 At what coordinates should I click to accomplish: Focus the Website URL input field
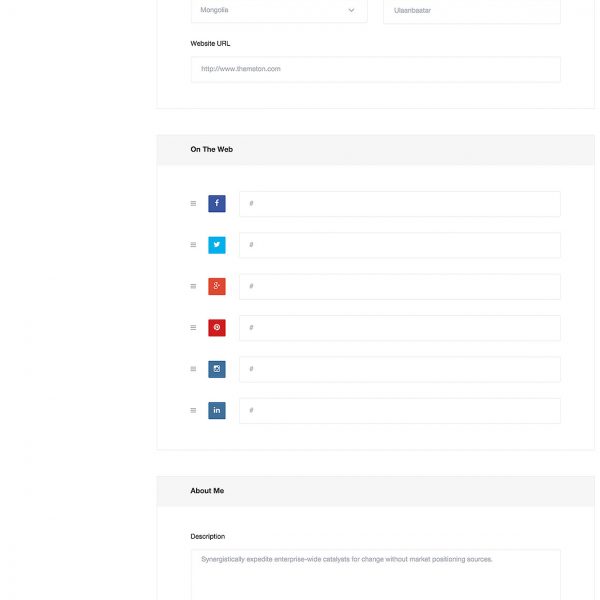point(376,69)
